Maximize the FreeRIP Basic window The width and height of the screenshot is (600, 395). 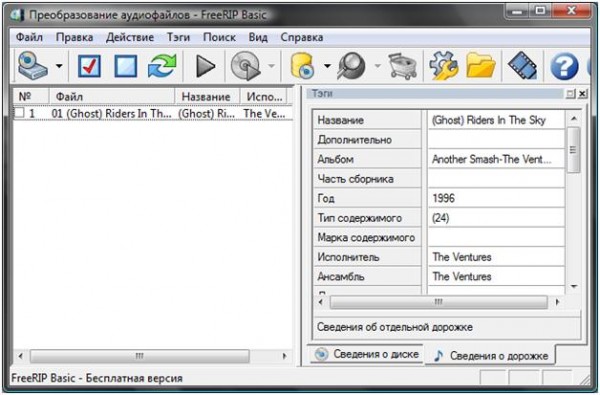(x=540, y=11)
